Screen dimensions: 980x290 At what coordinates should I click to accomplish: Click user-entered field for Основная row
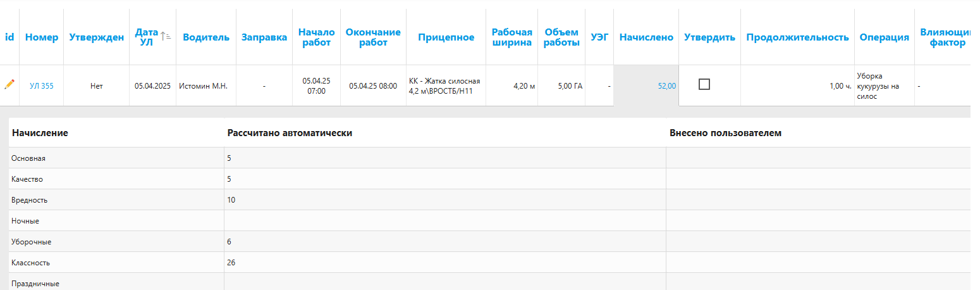coord(818,158)
